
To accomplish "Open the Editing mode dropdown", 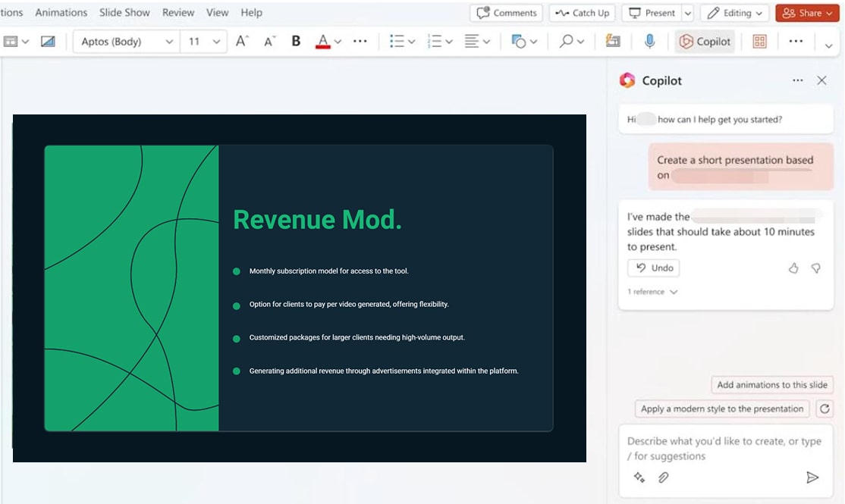I will (x=734, y=13).
